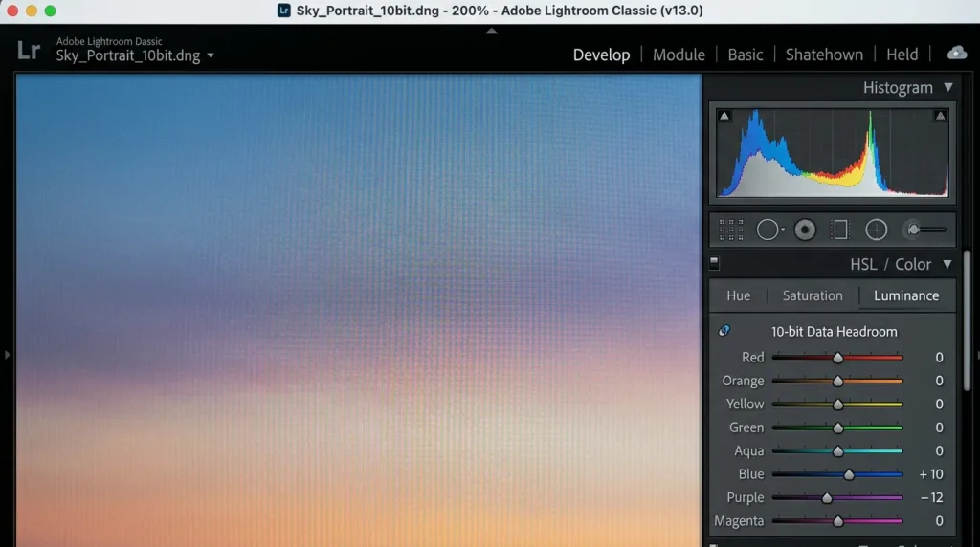Open the Shatehown module item
Image resolution: width=980 pixels, height=547 pixels.
[x=824, y=55]
